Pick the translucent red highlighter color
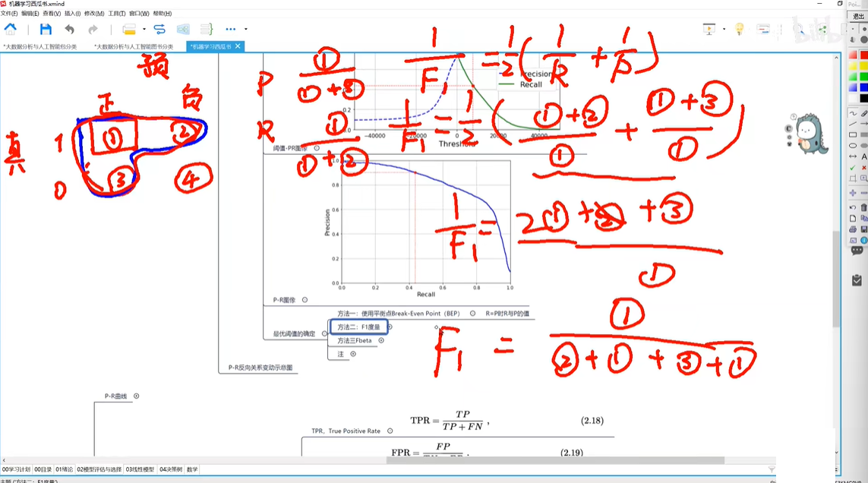This screenshot has height=483, width=868. (853, 55)
